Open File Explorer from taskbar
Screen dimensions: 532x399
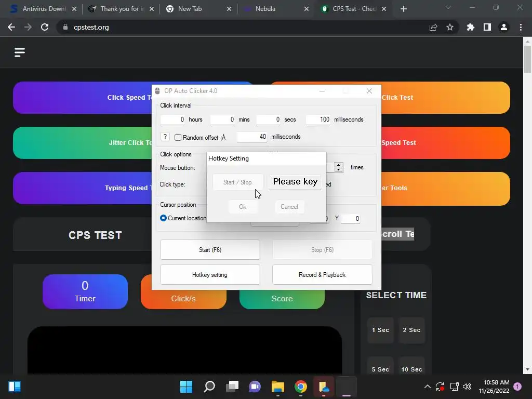278,387
